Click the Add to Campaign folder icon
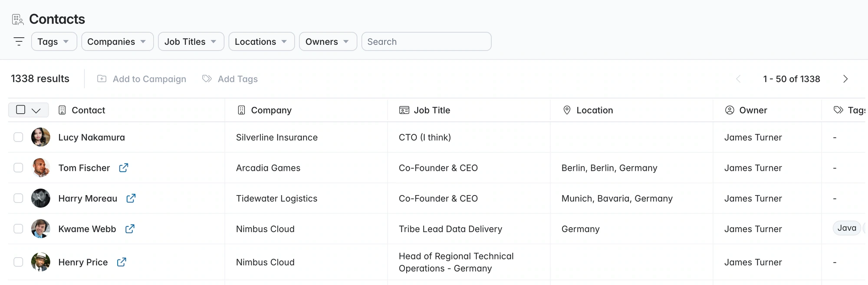This screenshot has width=868, height=285. pyautogui.click(x=102, y=79)
